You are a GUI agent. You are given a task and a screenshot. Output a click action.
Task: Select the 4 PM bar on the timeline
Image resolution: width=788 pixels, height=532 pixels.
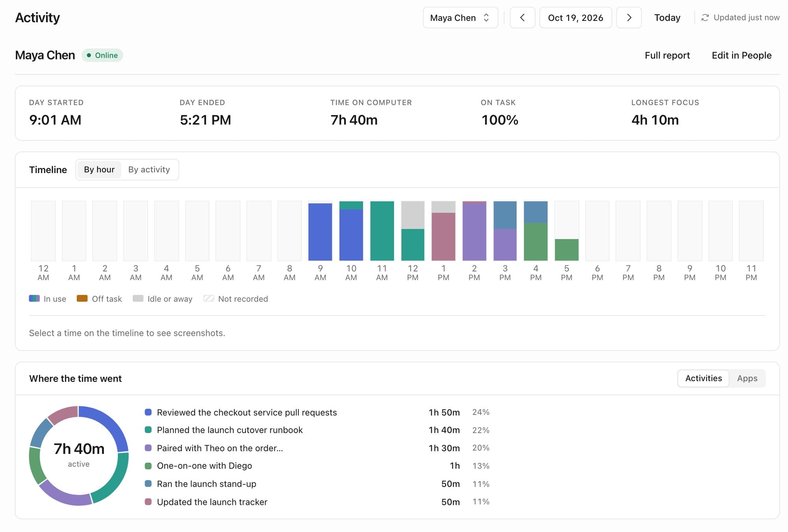(536, 231)
